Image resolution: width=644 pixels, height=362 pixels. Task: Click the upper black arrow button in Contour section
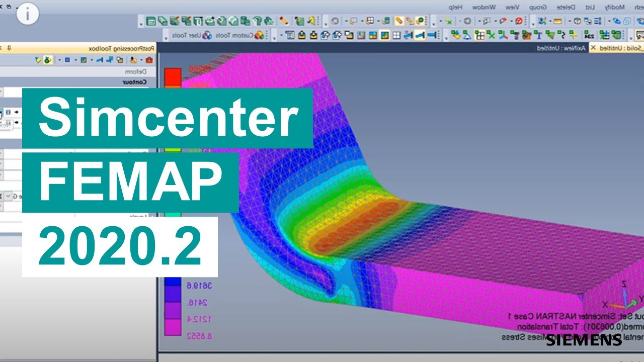16,112
